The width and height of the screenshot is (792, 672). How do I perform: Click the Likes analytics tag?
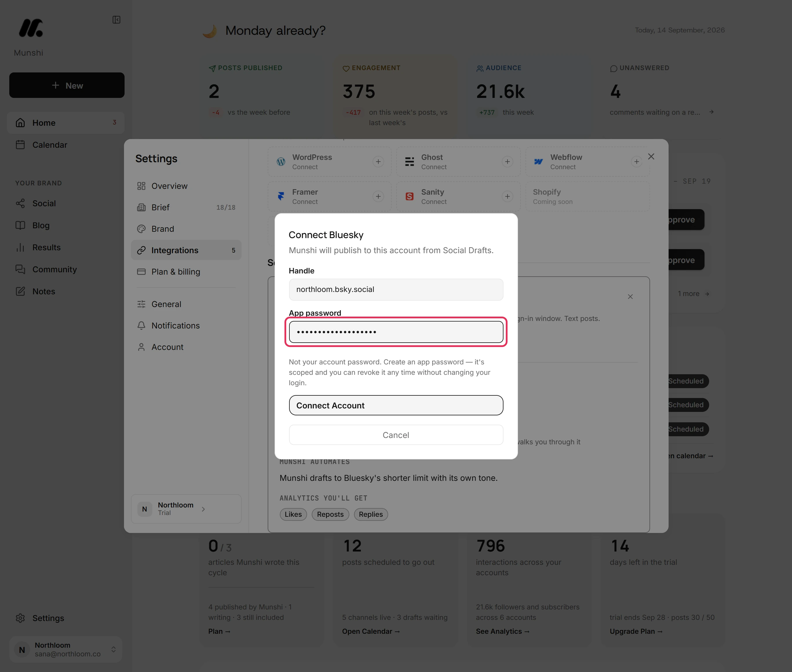pyautogui.click(x=293, y=514)
